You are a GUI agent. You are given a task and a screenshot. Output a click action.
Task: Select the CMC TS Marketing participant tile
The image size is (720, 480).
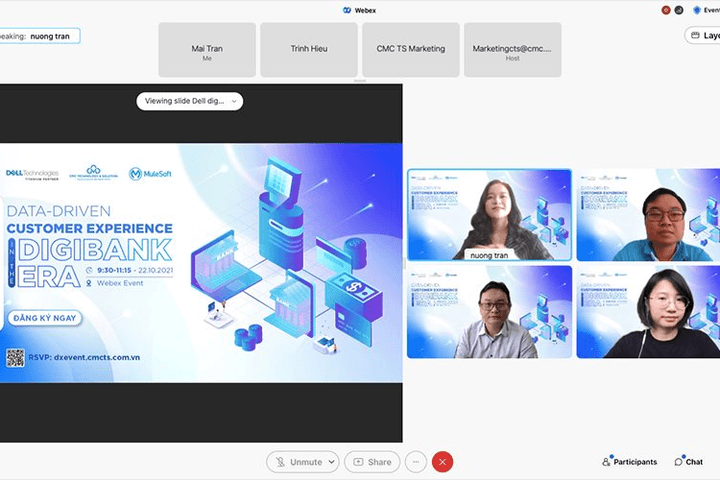[411, 50]
